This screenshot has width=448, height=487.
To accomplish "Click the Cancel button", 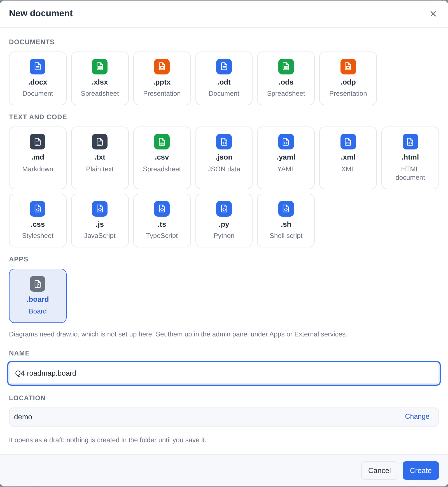I will click(x=379, y=470).
